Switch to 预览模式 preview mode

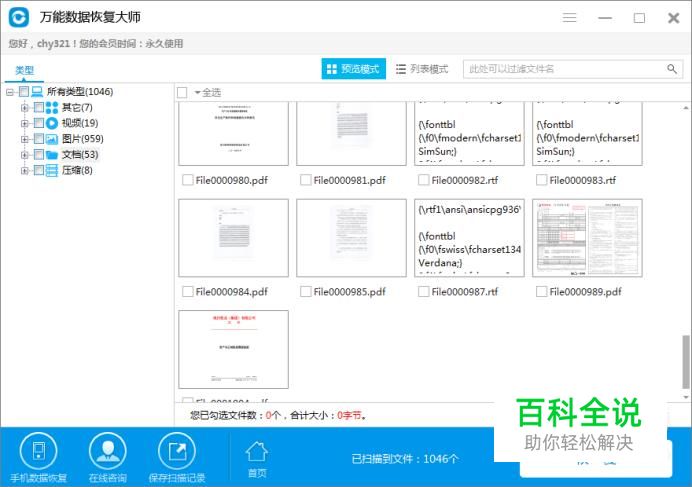[x=354, y=69]
